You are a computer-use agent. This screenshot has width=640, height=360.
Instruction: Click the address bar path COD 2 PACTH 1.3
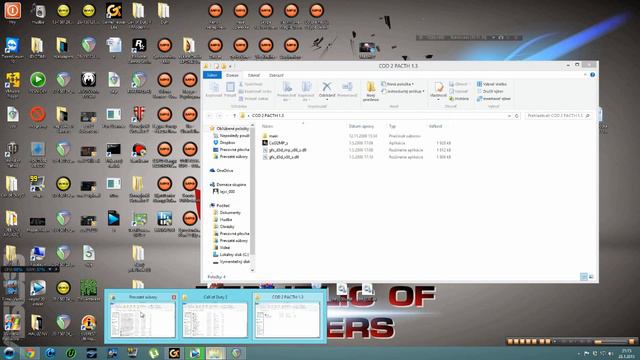[x=268, y=116]
